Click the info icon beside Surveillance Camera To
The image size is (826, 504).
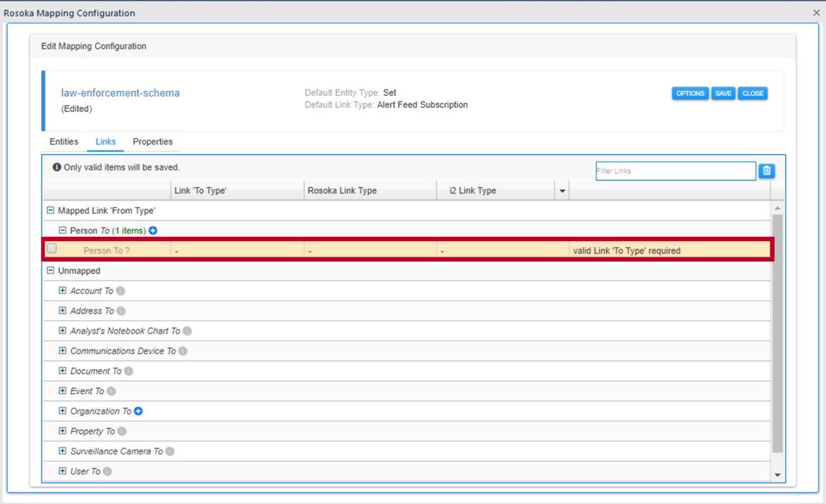[x=170, y=451]
